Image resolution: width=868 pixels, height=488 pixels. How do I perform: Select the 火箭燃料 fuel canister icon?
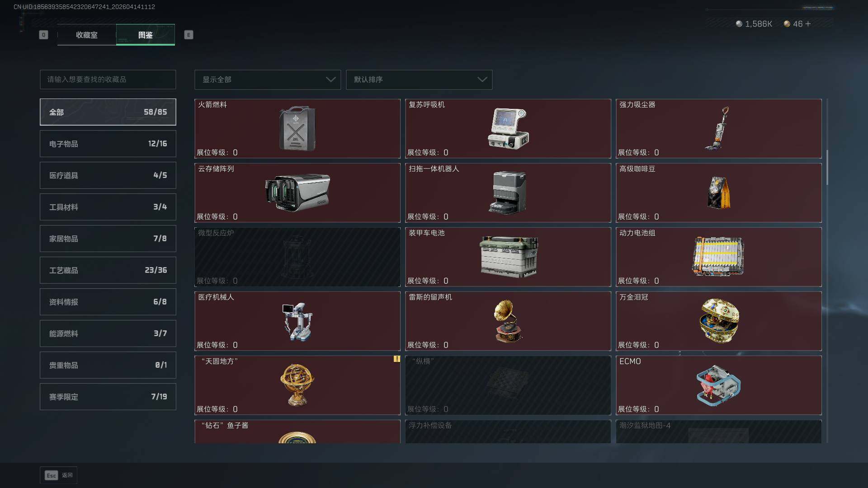point(297,129)
